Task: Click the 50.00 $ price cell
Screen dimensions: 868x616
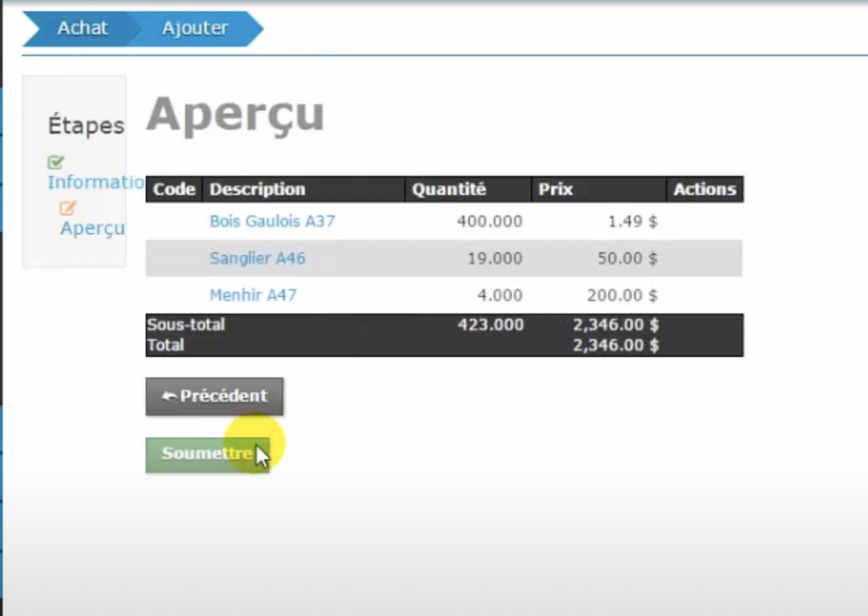Action: [626, 258]
